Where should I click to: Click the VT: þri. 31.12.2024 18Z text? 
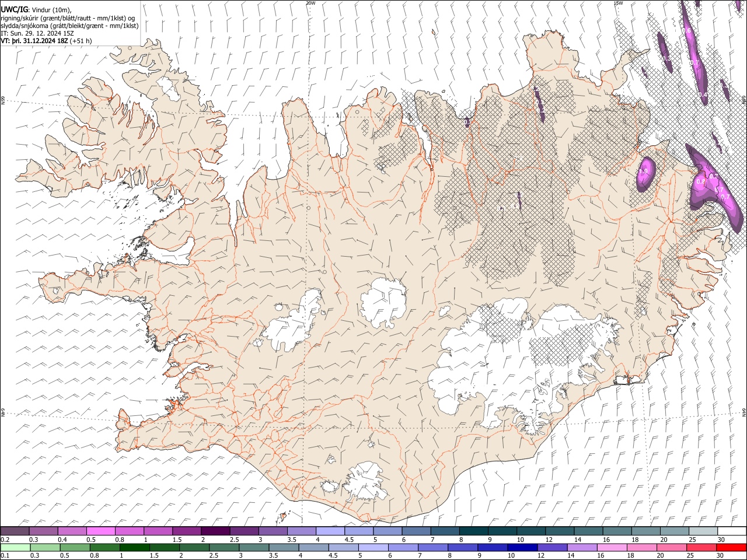click(34, 41)
